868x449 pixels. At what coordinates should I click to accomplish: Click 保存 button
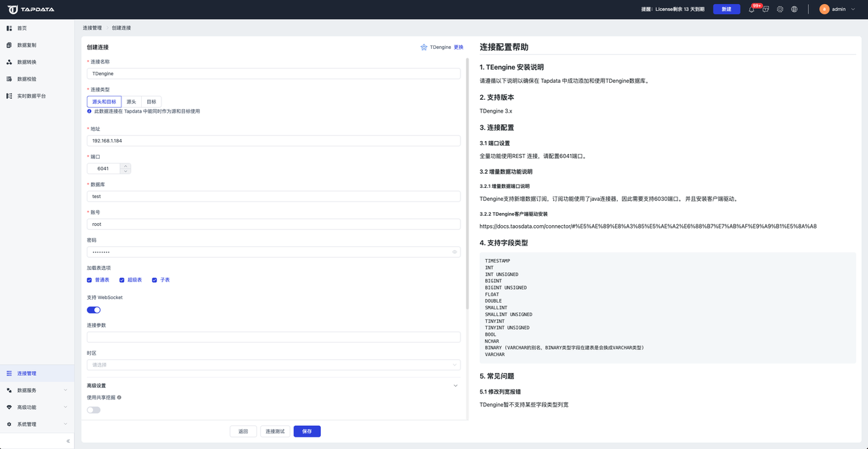(x=307, y=431)
